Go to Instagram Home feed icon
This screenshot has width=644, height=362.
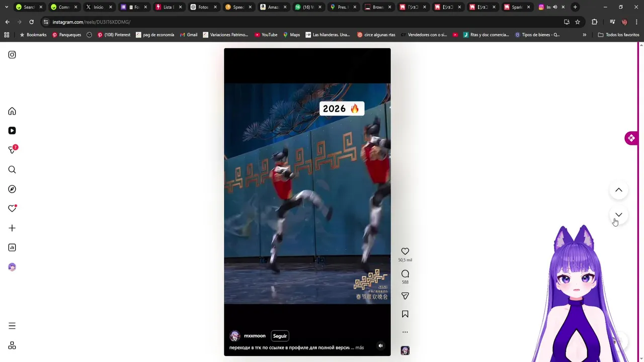pyautogui.click(x=12, y=111)
